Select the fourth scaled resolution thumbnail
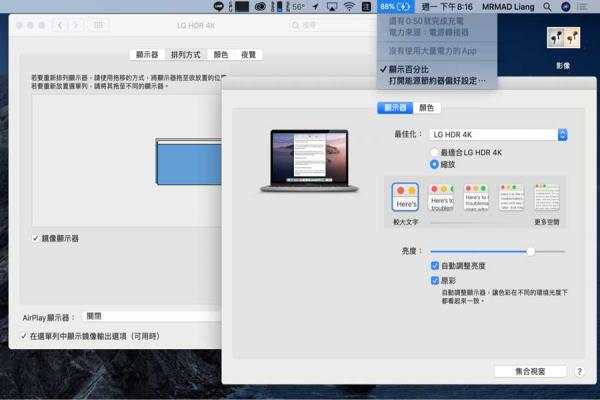600x400 pixels. (512, 198)
